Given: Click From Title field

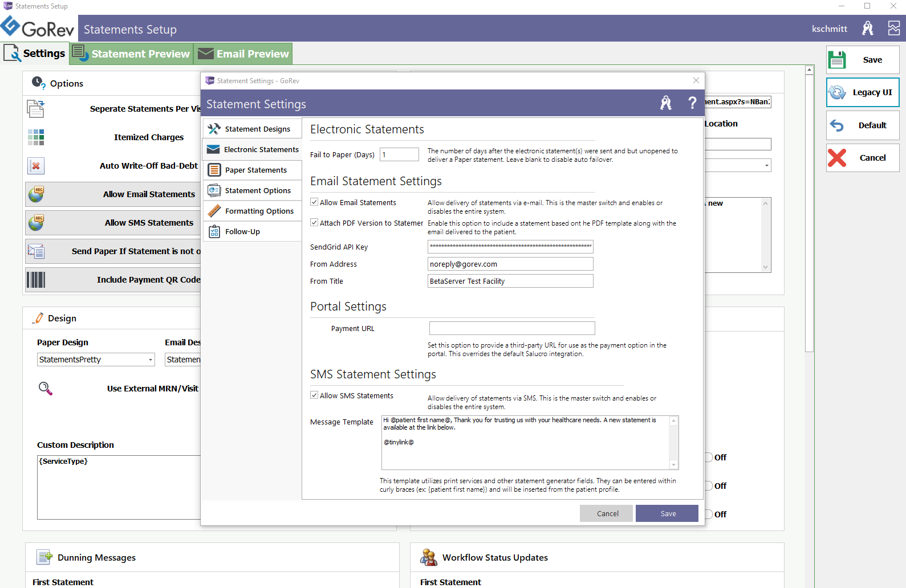Looking at the screenshot, I should tap(510, 281).
